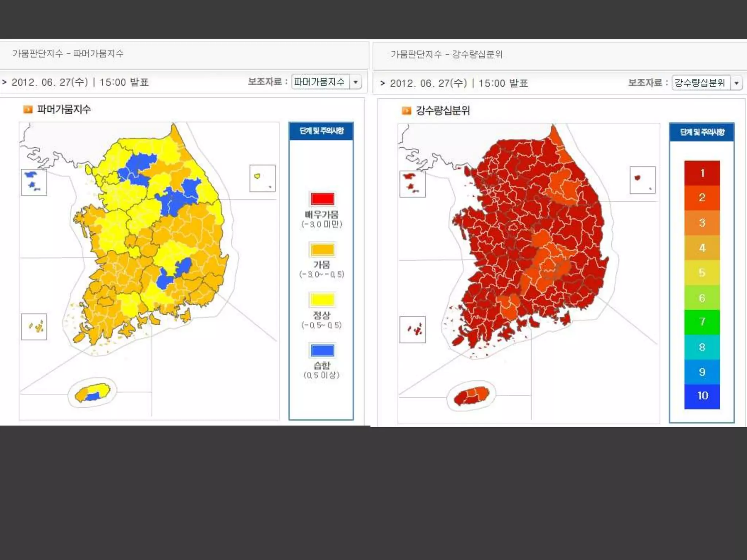Click the blue 습함 legend swatch
Image resolution: width=747 pixels, height=560 pixels.
coord(322,350)
